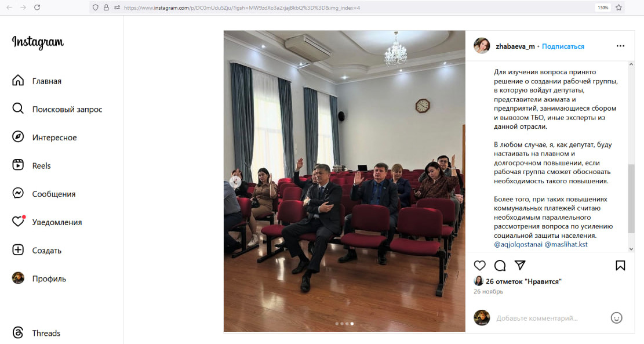This screenshot has height=344, width=644.
Task: Open the @aqjolqostanai mention link
Action: pos(518,244)
